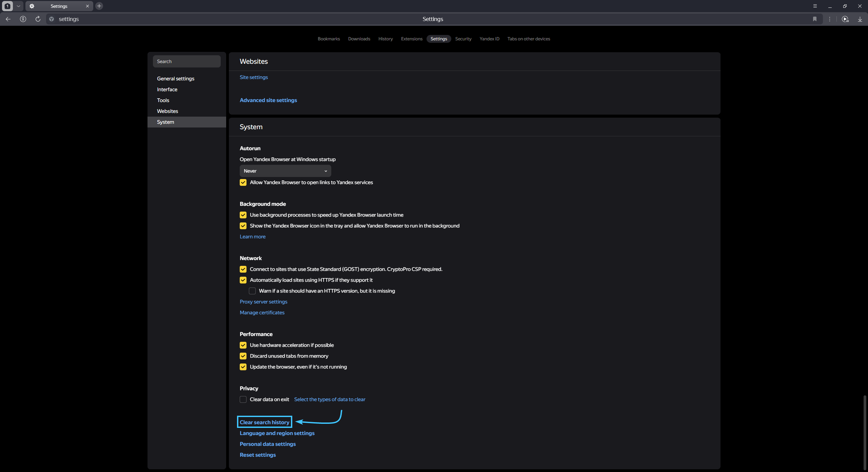The image size is (868, 472).
Task: Open Learn more link under Background mode
Action: pyautogui.click(x=253, y=236)
